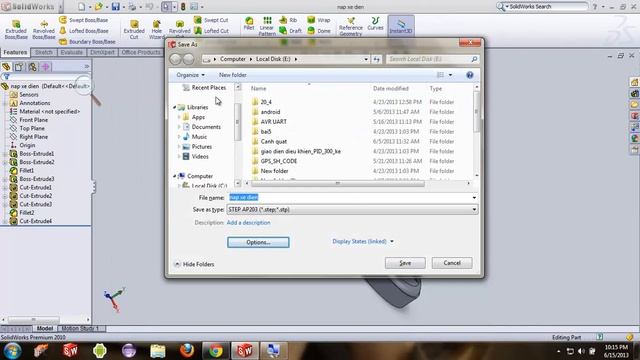Click New folder button
Screen dimensions: 640x360
pyautogui.click(x=233, y=75)
